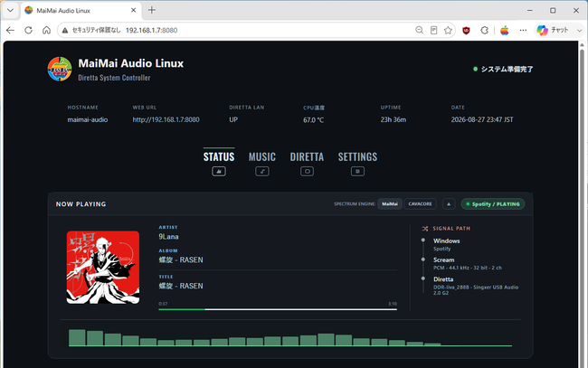588x368 pixels.
Task: Reload the current page
Action: tap(29, 31)
